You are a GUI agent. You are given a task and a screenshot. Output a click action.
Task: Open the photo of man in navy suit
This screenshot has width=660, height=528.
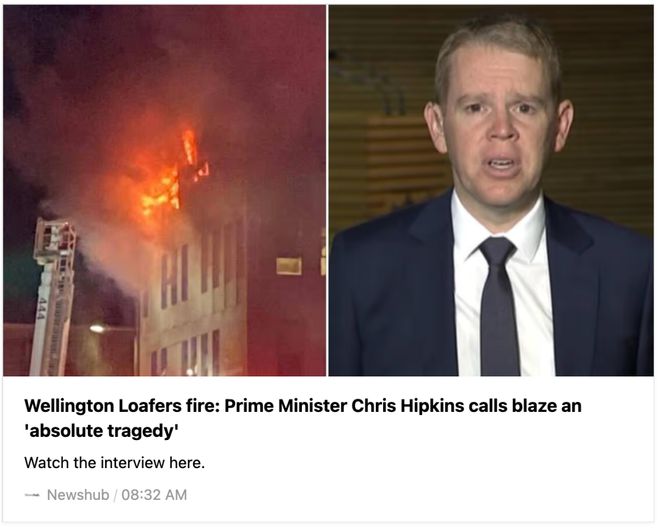[491, 190]
